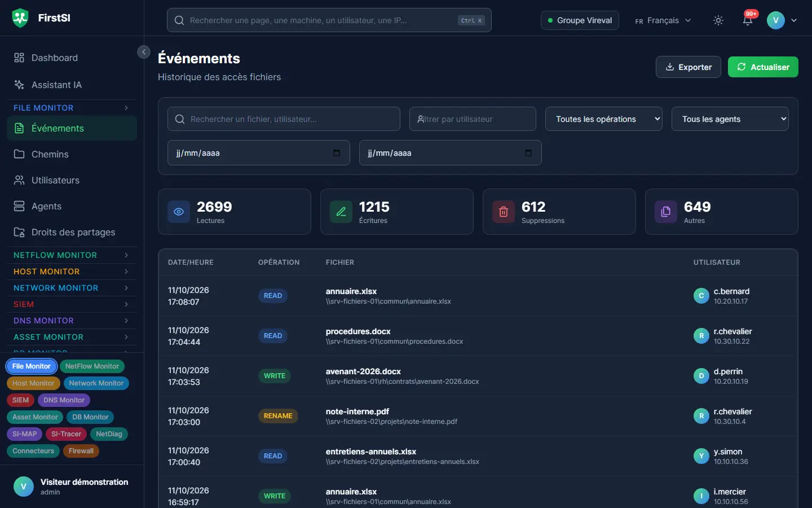The image size is (812, 508).
Task: Expand the NETWORK MONITOR section
Action: click(x=72, y=288)
